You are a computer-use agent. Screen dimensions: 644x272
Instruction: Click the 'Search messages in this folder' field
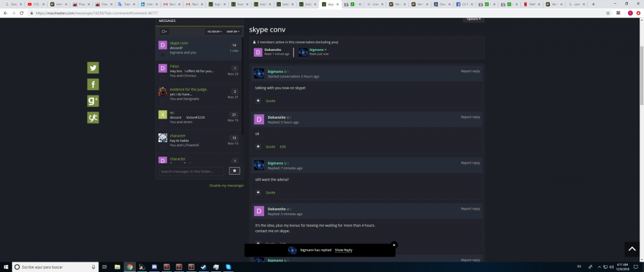191,171
